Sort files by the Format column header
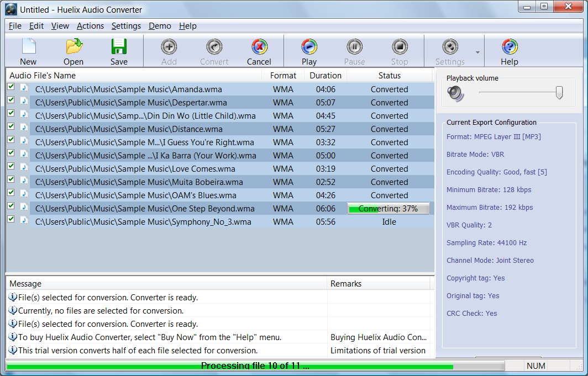 coord(283,76)
